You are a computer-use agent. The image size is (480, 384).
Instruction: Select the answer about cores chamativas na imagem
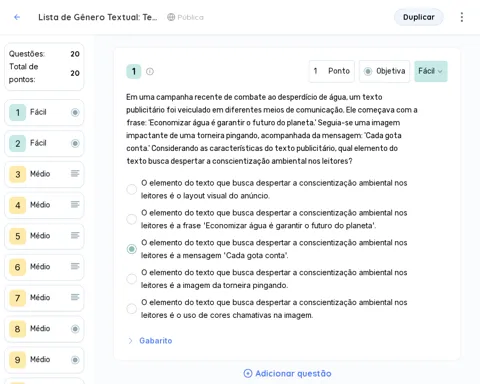click(x=132, y=309)
